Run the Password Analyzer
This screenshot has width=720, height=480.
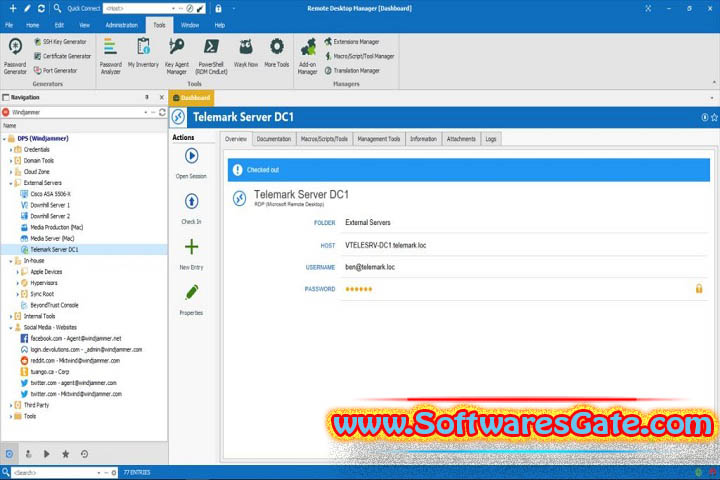point(111,56)
